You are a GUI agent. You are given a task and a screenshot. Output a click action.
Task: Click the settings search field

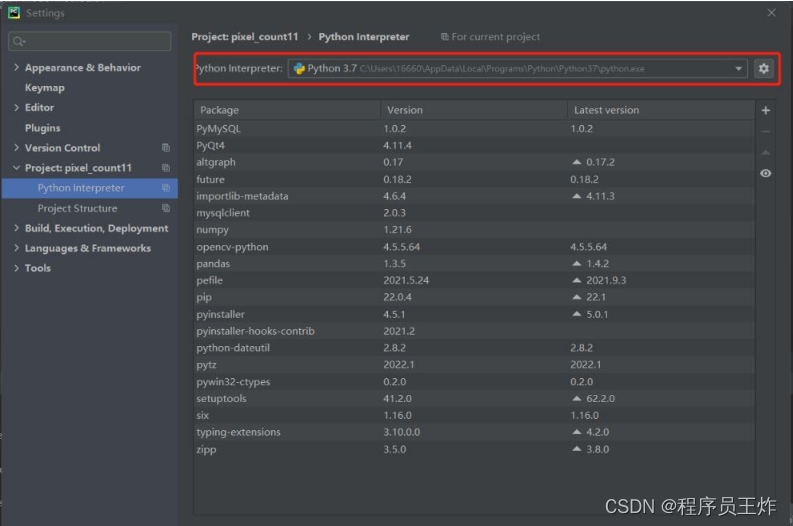[x=90, y=41]
